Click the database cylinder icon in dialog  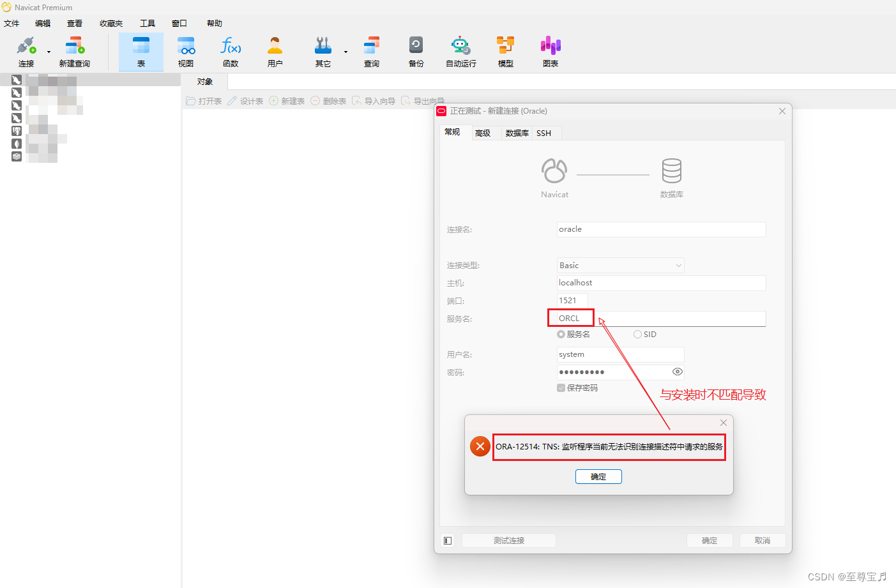click(x=672, y=170)
